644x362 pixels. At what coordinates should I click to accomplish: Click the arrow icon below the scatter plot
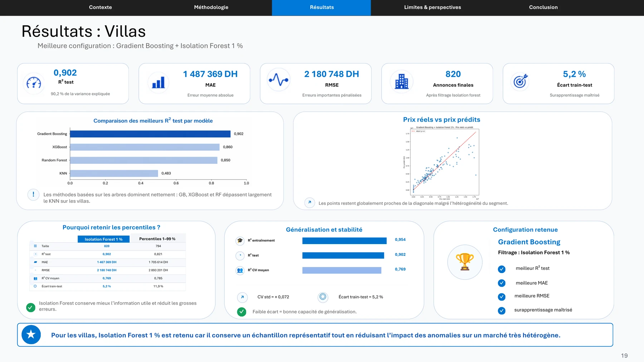coord(309,202)
